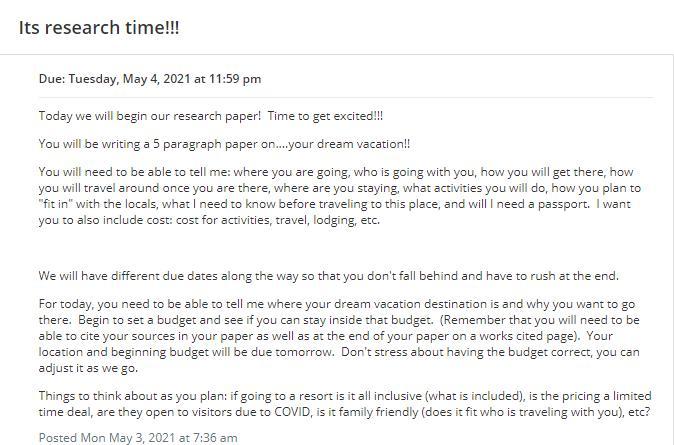Click the 'Time to get excited!!!' text

tap(325, 116)
